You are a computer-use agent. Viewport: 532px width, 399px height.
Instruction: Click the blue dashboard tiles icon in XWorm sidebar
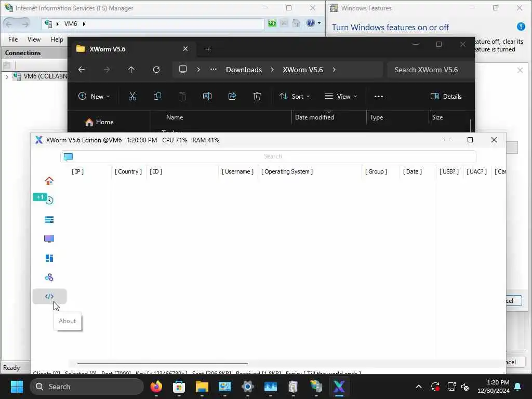[x=49, y=258]
